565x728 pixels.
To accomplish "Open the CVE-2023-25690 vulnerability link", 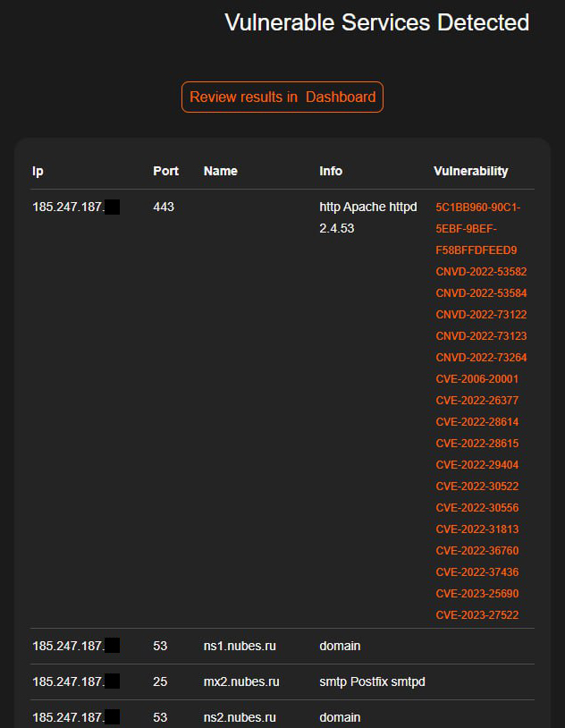I will point(477,594).
